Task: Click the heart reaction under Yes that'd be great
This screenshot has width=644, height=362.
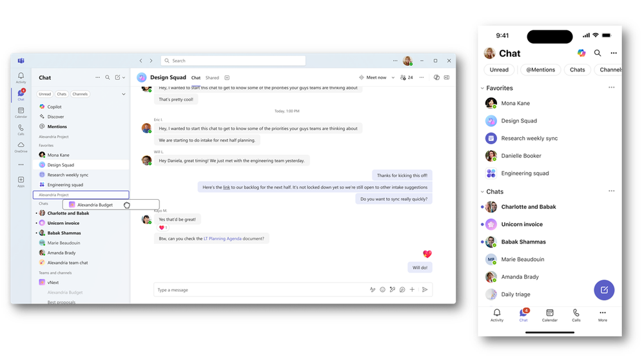Action: 163,228
